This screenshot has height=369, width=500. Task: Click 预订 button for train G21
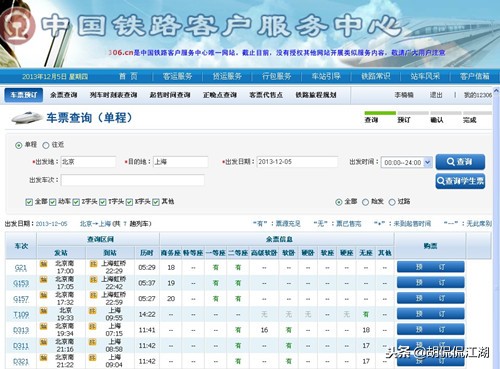[430, 267]
